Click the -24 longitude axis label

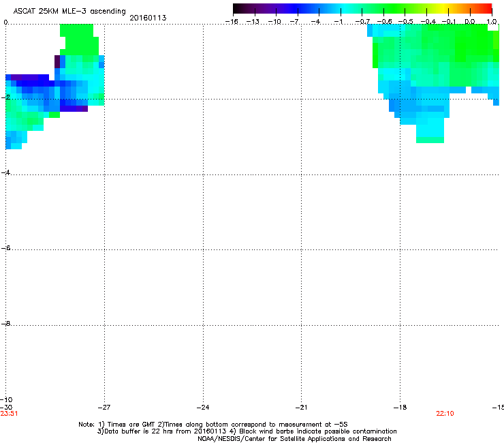(x=203, y=408)
